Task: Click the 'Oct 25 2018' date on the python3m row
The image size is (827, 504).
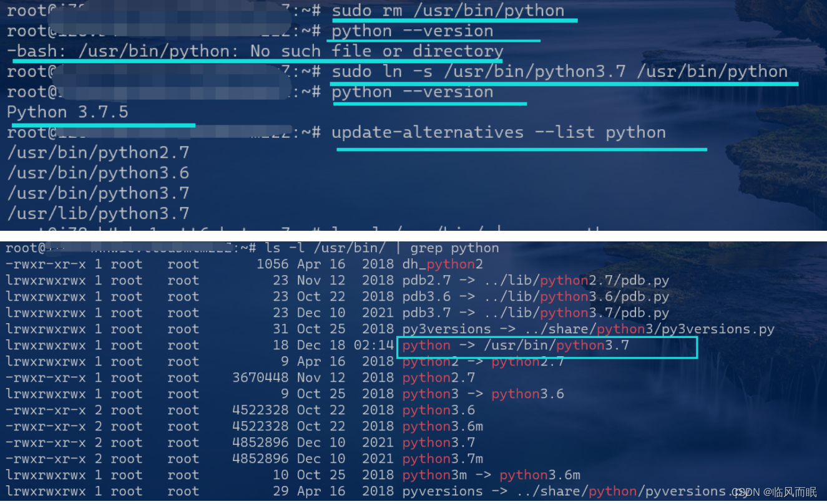Action: pos(345,475)
